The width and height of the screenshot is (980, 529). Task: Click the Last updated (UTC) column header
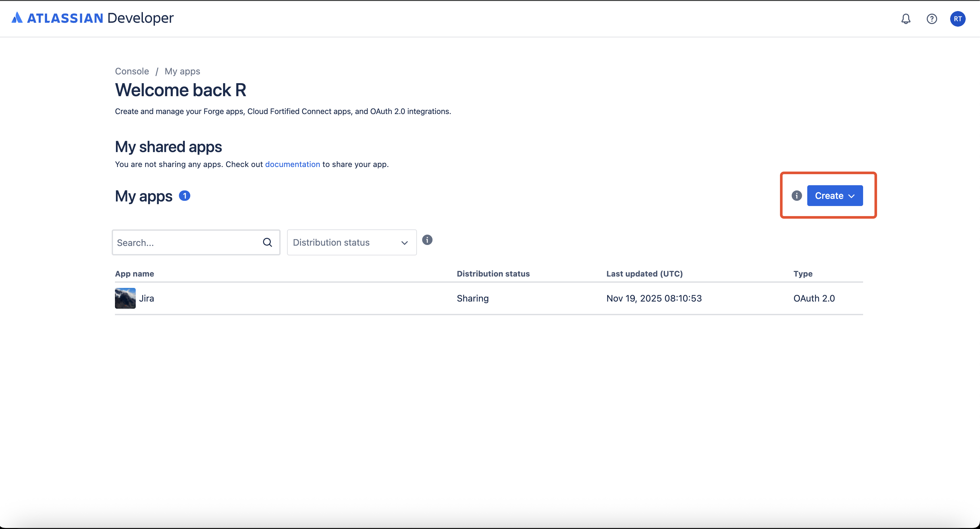(644, 274)
